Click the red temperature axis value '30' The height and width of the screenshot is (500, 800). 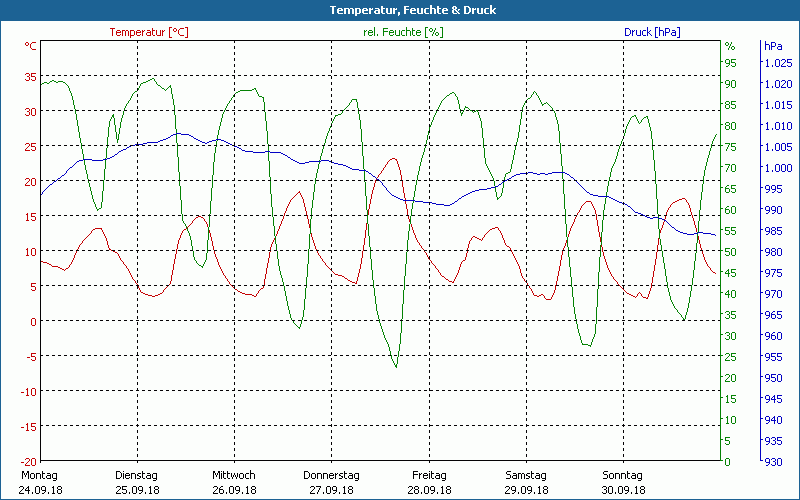pos(31,112)
